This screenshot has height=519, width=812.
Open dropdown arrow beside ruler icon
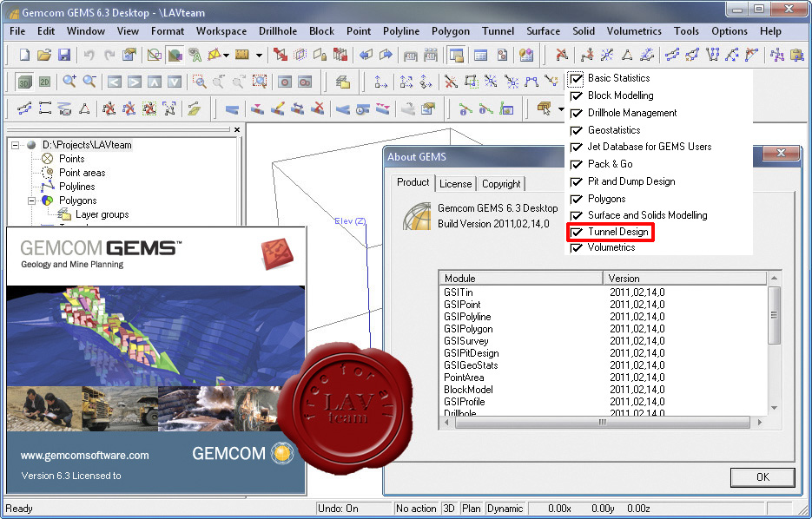(x=259, y=55)
